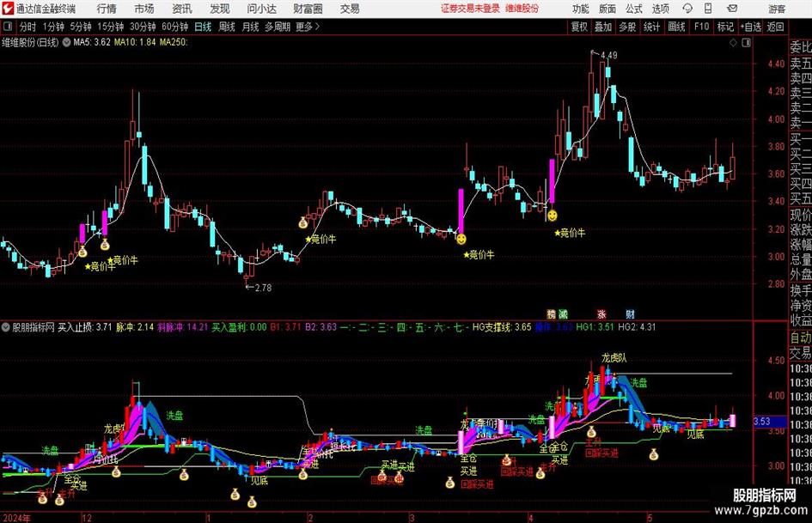812x523 pixels.
Task: Click 证券交易未登录 login link
Action: pos(470,9)
